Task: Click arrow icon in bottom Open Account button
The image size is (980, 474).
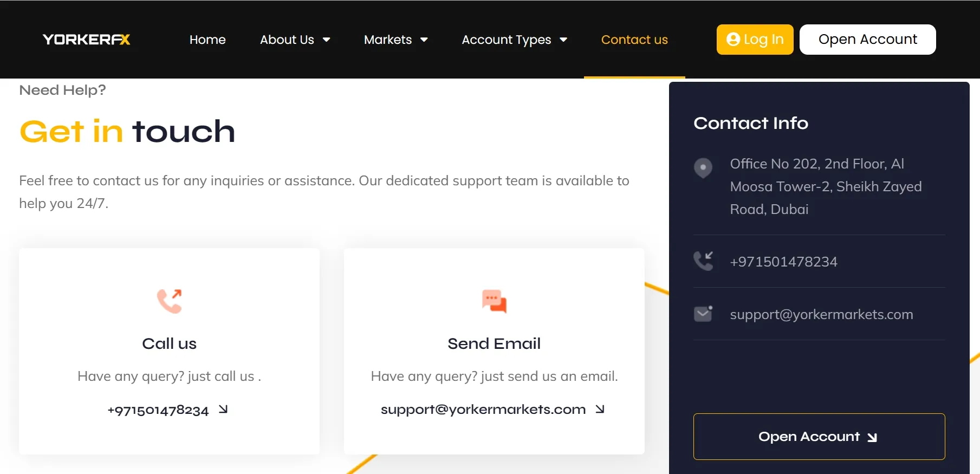Action: pos(872,438)
